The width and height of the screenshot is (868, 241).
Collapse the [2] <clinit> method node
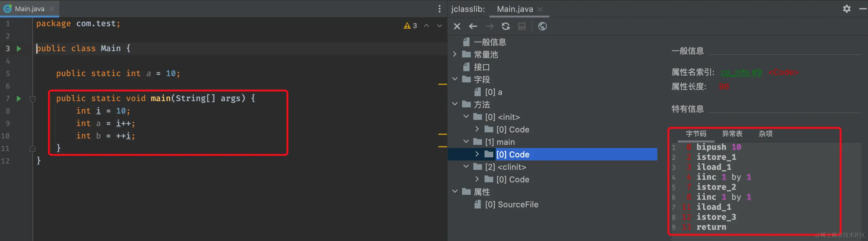click(466, 167)
